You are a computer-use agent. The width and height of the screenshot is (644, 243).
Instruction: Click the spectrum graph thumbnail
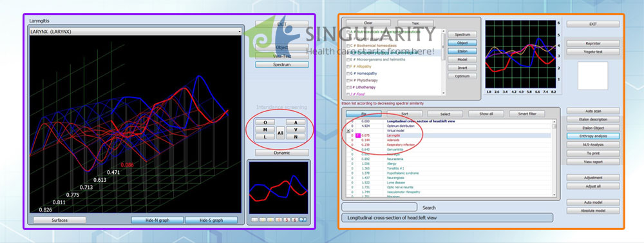point(278,188)
